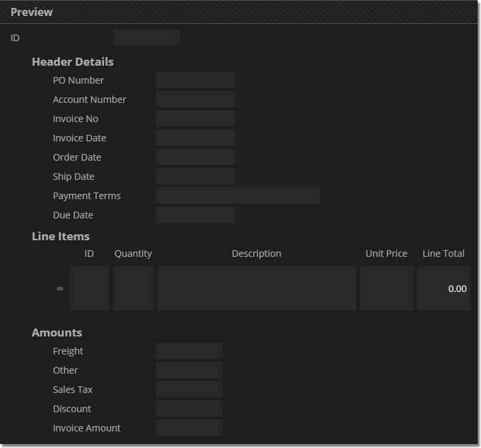Click the Invoice Amount label
Screen dimensions: 481x448
(87, 428)
